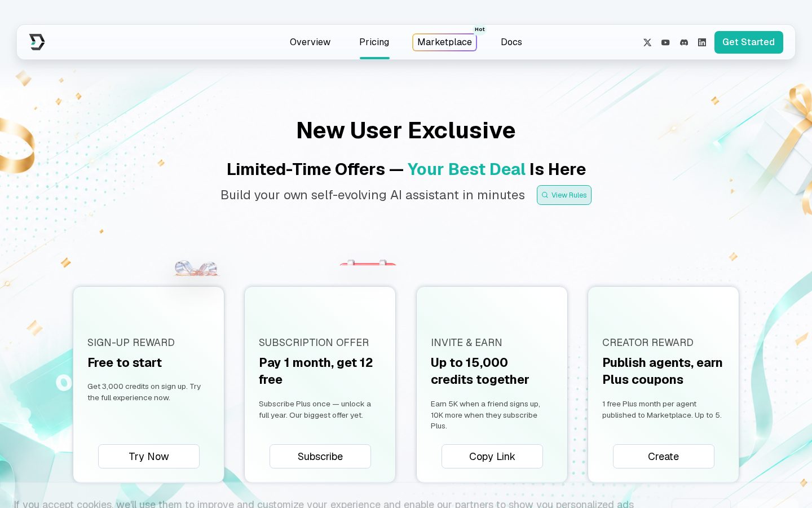
Task: Open the Marketplace nav item
Action: coord(444,42)
